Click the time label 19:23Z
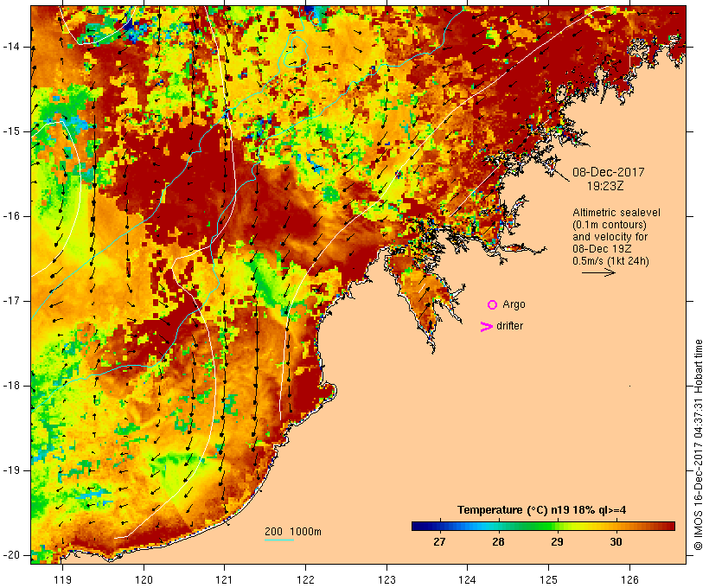 point(605,186)
